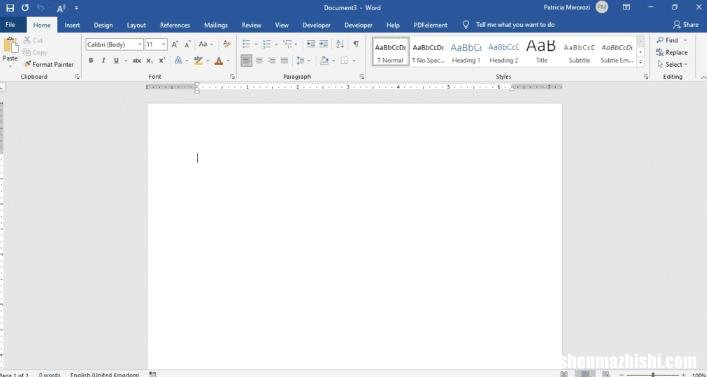Click the Redo arrow in Quick Access

tap(25, 8)
